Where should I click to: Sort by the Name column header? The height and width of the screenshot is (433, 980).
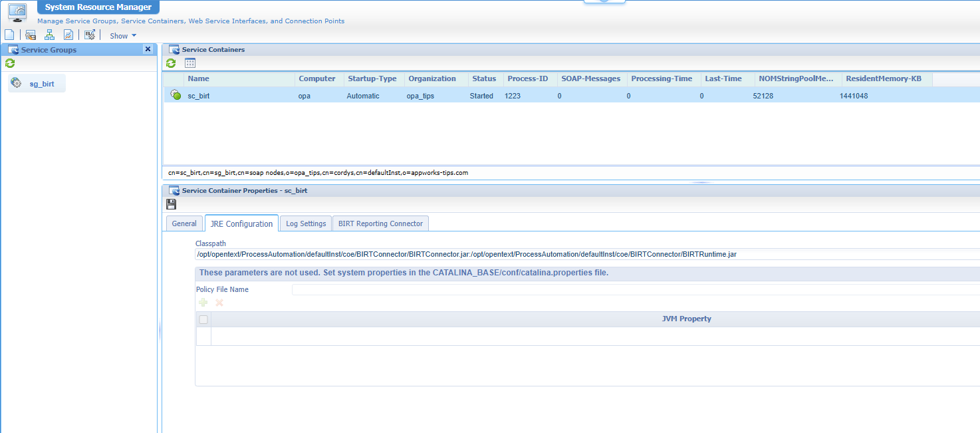coord(239,78)
